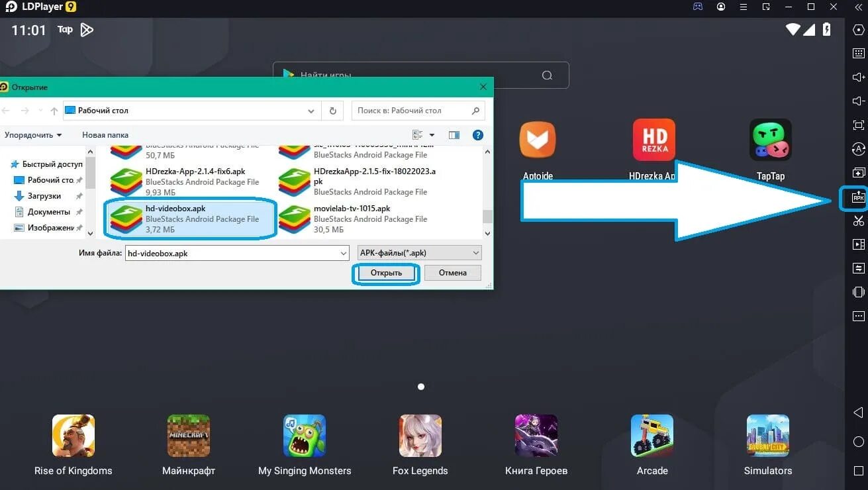Change view icon in dialog toolbar

click(x=417, y=134)
